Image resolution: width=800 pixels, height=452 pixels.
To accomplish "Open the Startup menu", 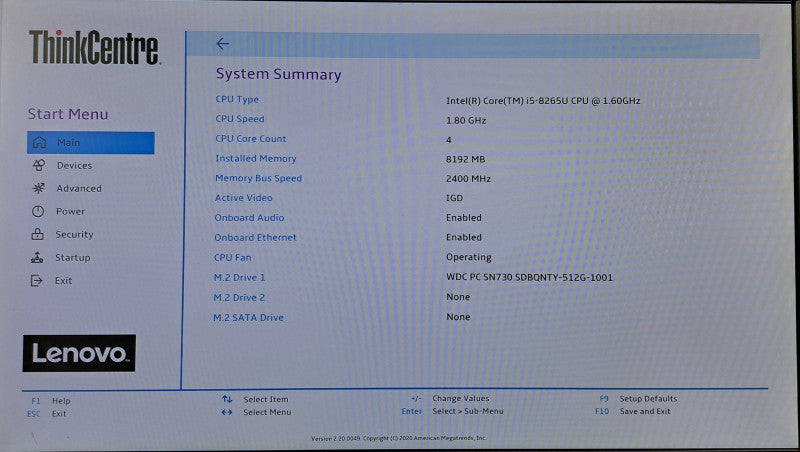I will [72, 257].
